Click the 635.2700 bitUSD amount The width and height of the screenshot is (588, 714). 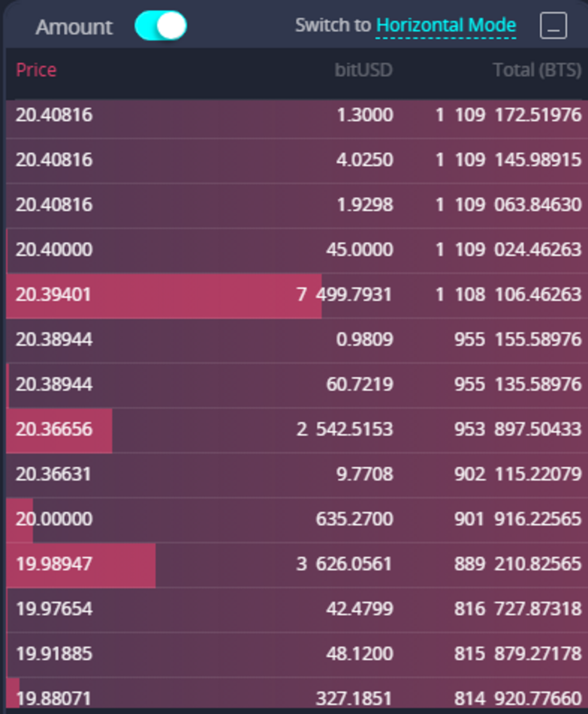(354, 519)
